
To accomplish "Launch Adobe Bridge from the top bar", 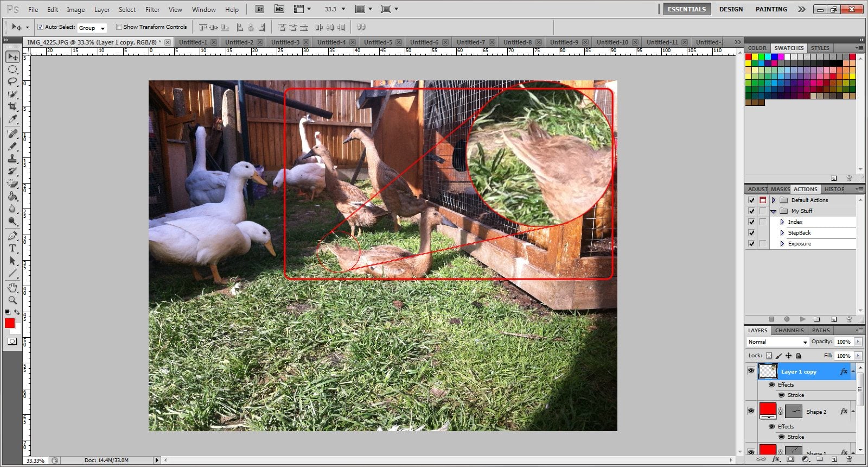I will (x=260, y=9).
